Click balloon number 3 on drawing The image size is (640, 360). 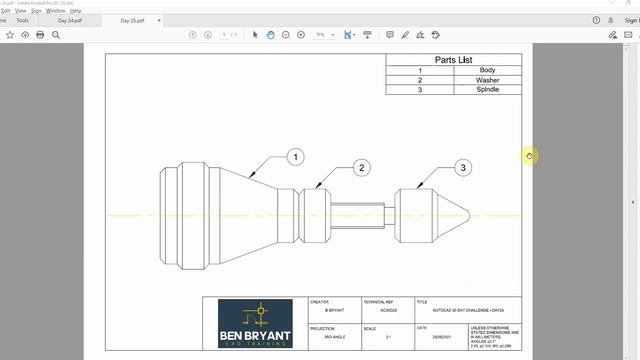463,168
